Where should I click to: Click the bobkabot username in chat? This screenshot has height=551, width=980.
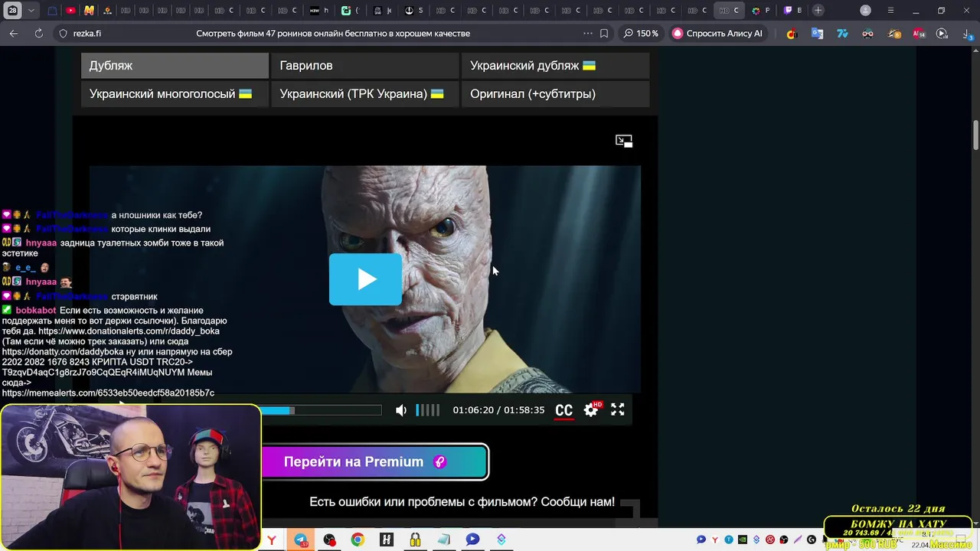tap(36, 311)
